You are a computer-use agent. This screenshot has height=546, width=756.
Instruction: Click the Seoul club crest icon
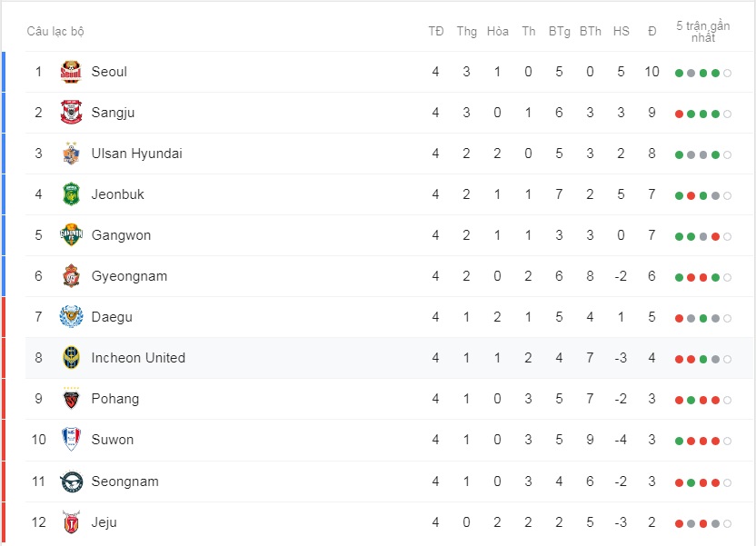point(71,72)
